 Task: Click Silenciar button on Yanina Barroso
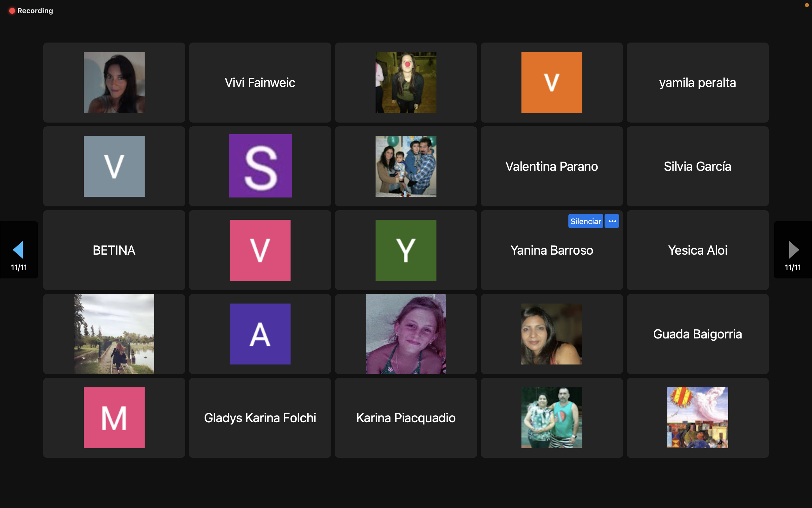pos(586,221)
